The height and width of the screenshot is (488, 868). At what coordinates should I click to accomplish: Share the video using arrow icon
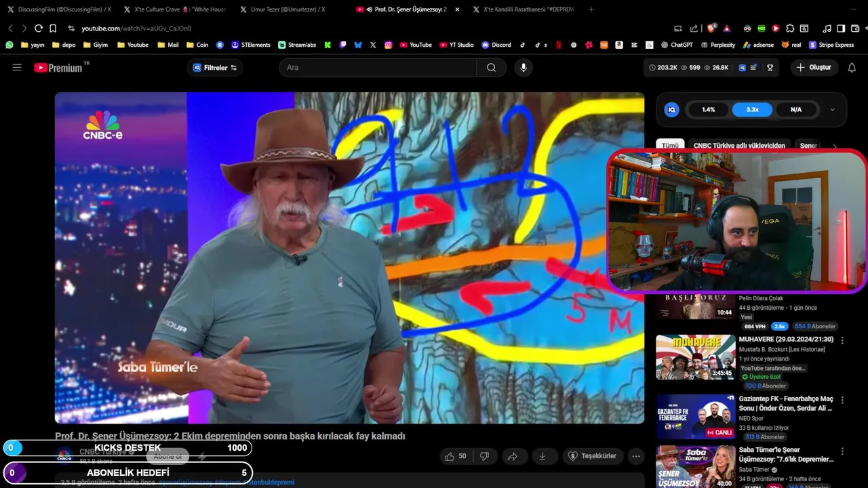point(513,456)
